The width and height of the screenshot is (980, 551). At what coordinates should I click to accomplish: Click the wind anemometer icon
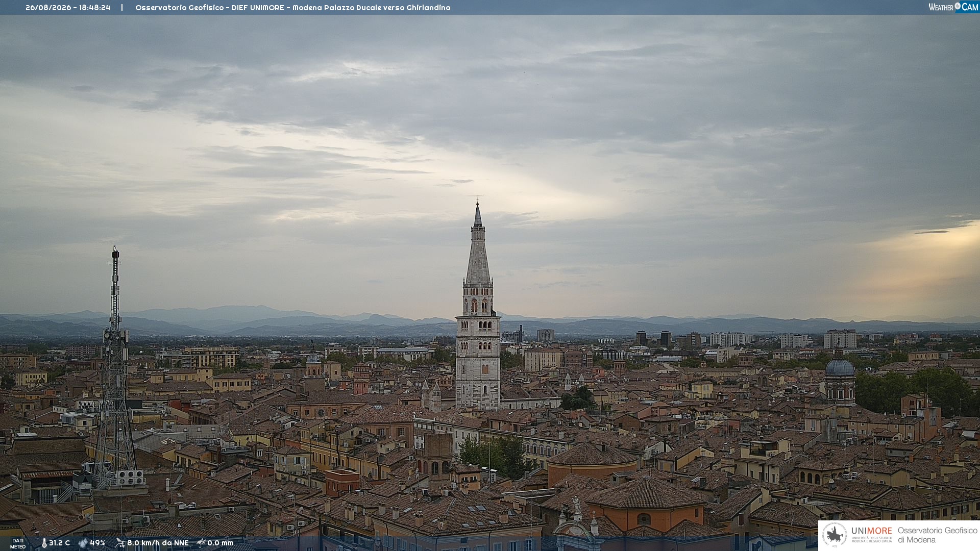(x=120, y=543)
